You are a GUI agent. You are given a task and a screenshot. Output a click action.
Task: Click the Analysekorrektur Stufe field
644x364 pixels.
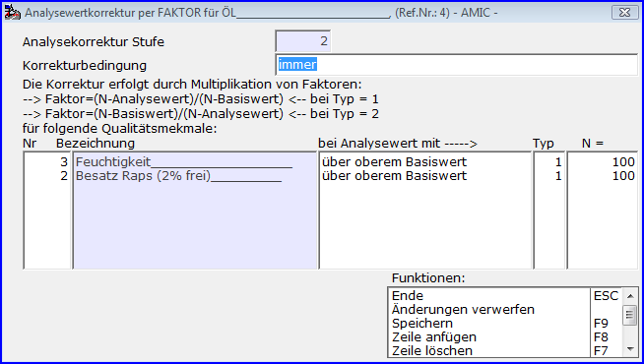[x=303, y=41]
